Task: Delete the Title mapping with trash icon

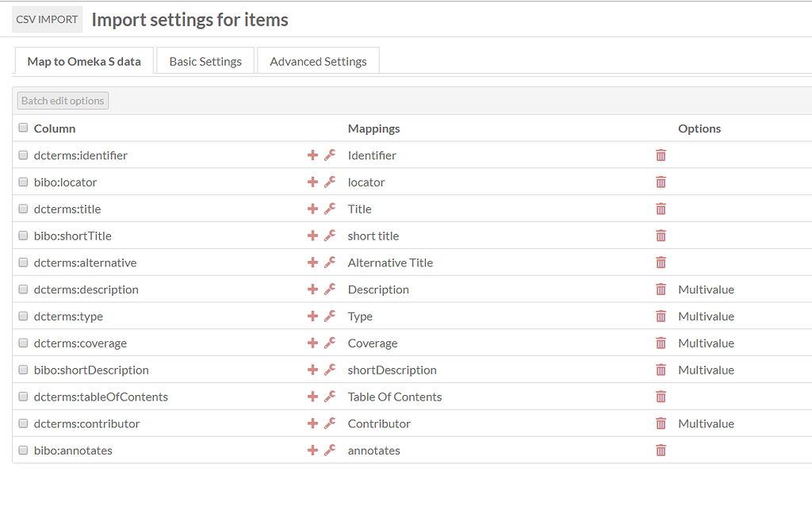Action: (x=661, y=209)
